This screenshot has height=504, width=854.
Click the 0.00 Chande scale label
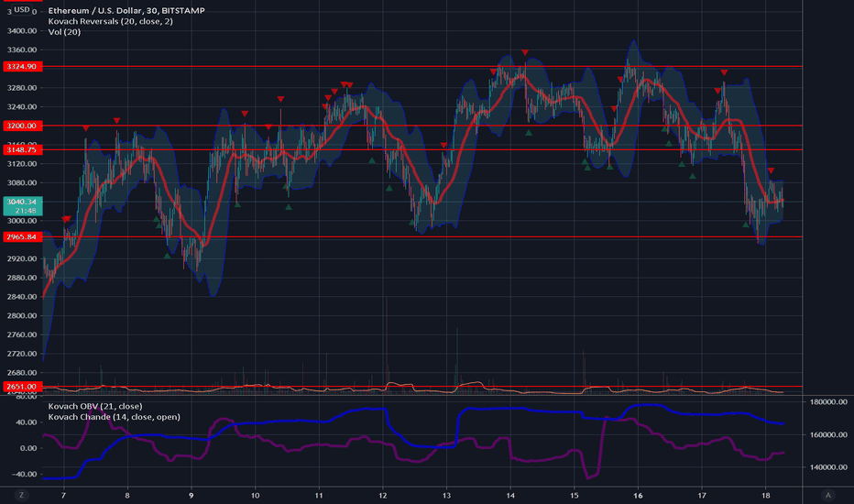tap(29, 448)
